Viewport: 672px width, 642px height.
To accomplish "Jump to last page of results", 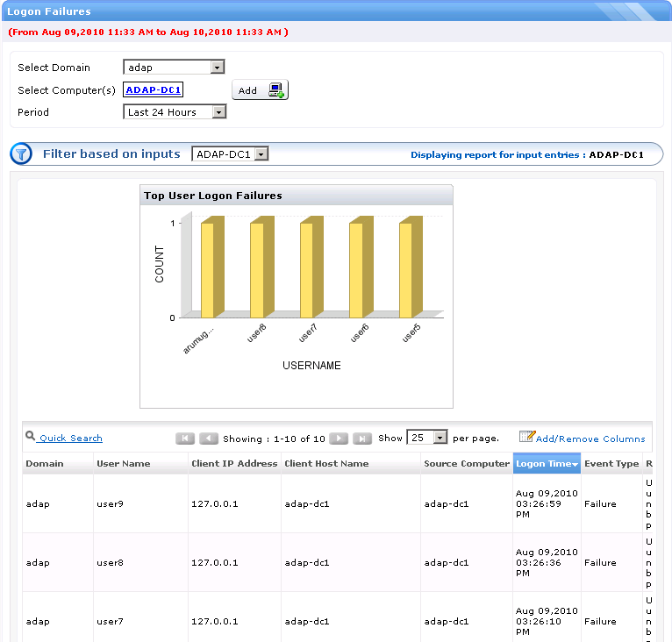I will point(362,439).
